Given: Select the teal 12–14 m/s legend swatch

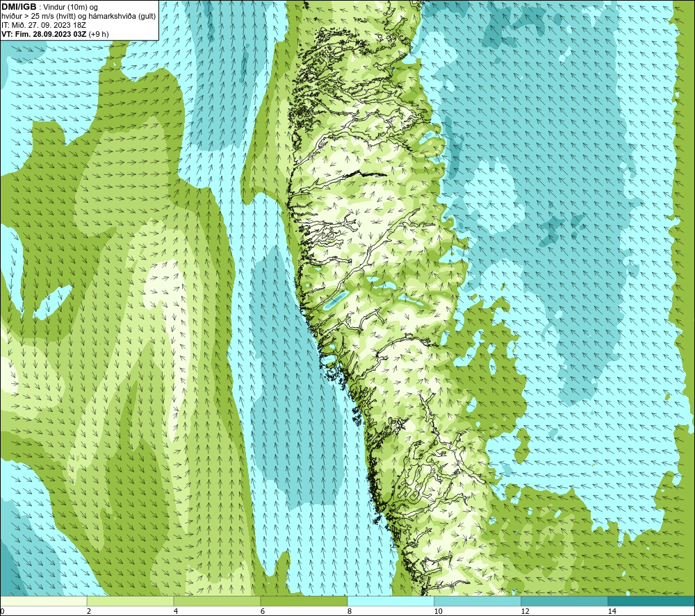Looking at the screenshot, I should (x=564, y=601).
